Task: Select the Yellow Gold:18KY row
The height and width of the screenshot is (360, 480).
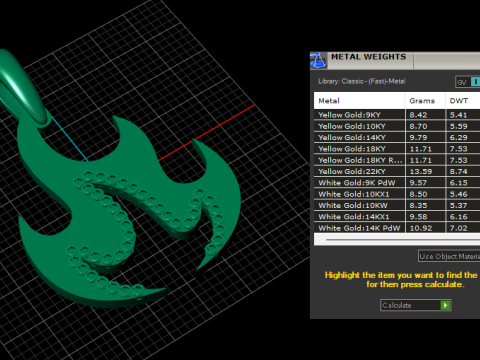Action: pos(397,149)
